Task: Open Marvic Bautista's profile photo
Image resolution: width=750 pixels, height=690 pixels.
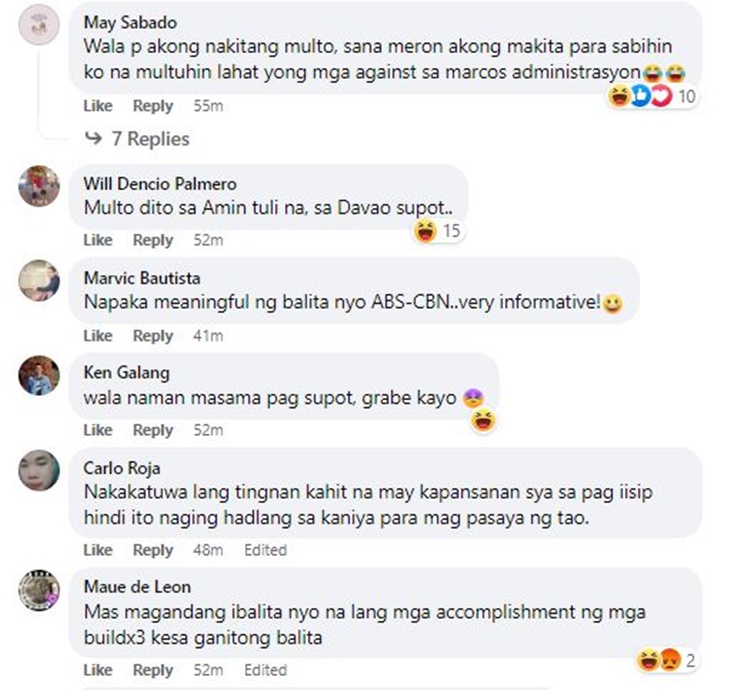Action: (39, 280)
